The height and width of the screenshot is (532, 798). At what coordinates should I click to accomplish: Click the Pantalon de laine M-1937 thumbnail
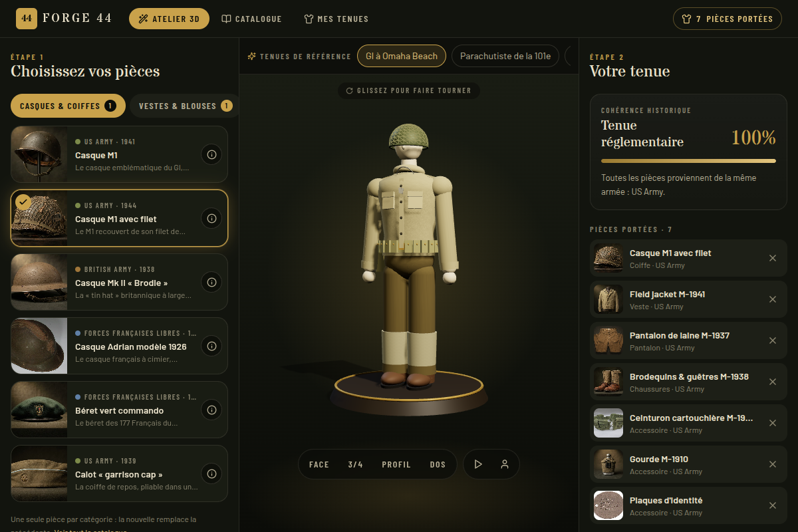pyautogui.click(x=608, y=340)
